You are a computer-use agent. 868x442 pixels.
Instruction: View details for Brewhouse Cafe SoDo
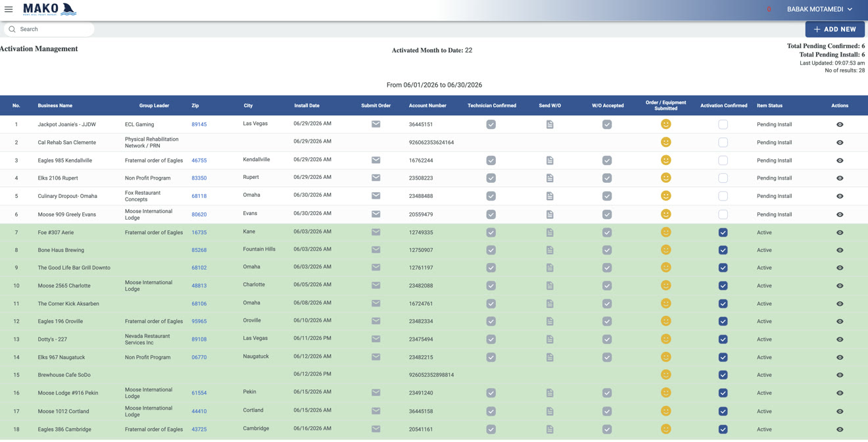pyautogui.click(x=840, y=375)
